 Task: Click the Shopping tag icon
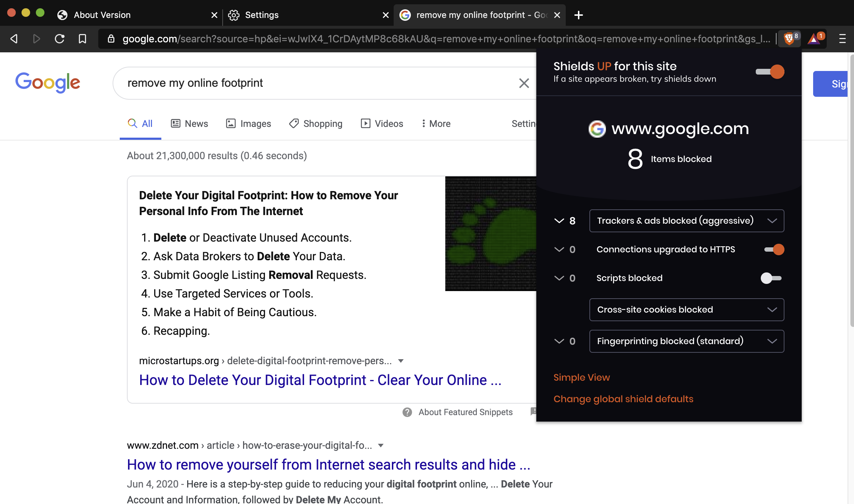294,124
